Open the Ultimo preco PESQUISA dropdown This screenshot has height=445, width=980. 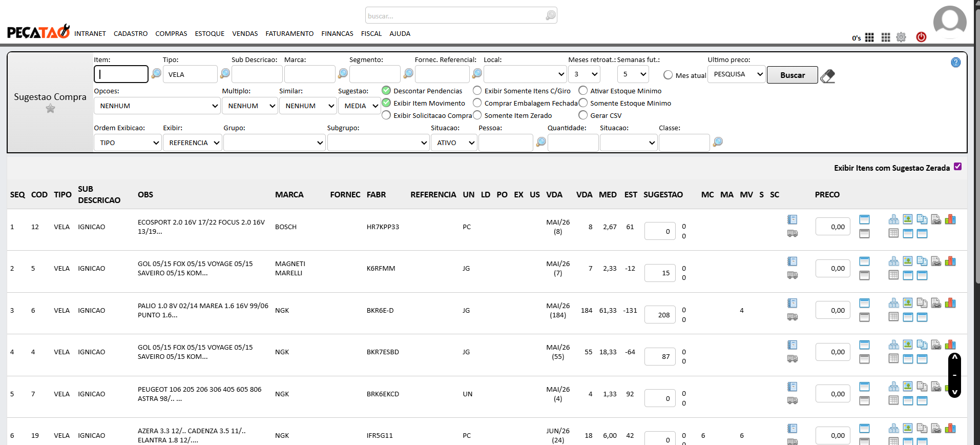tap(737, 74)
